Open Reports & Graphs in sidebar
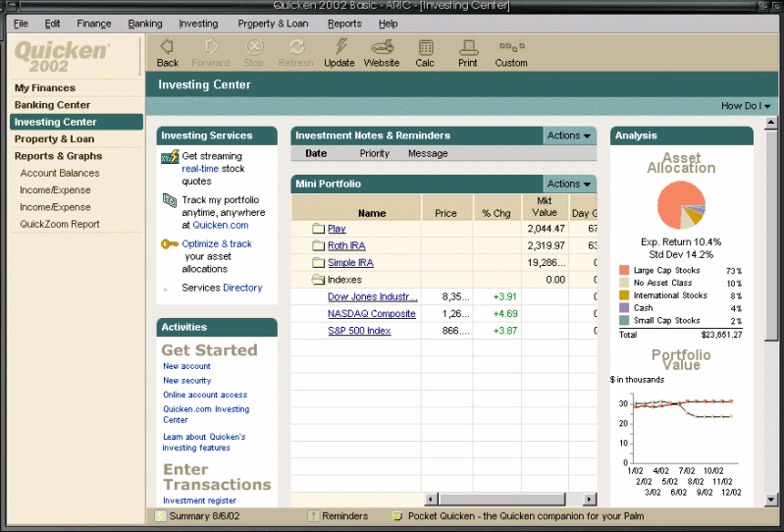The width and height of the screenshot is (784, 532). [59, 156]
